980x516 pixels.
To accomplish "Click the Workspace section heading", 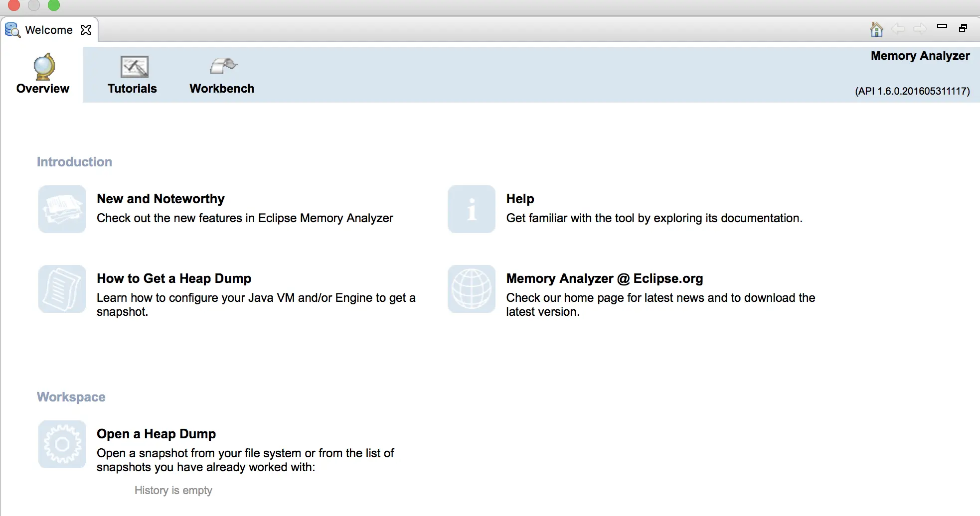I will point(71,397).
